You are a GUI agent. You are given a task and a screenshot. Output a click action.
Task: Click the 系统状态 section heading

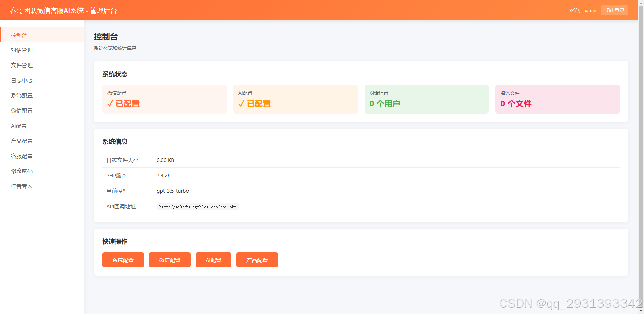click(115, 74)
